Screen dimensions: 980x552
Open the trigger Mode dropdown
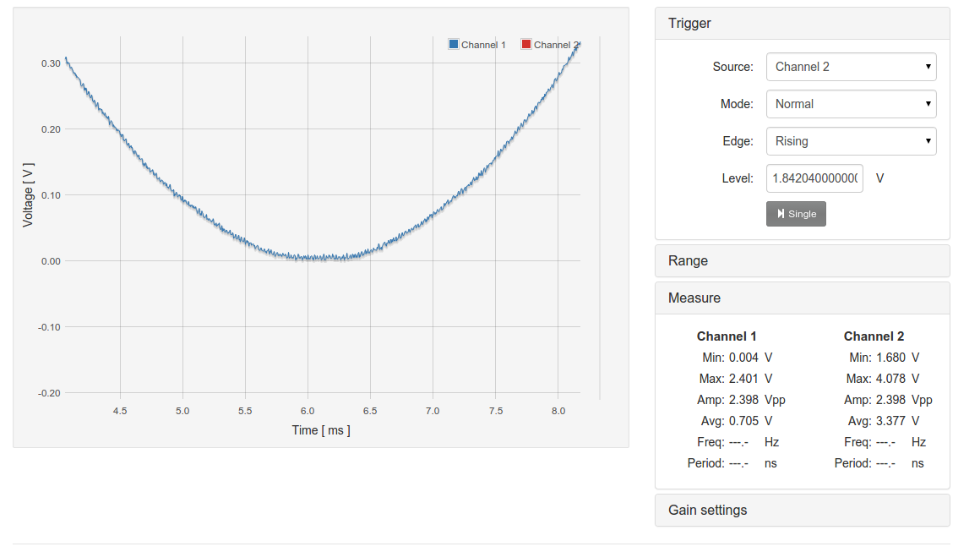851,104
